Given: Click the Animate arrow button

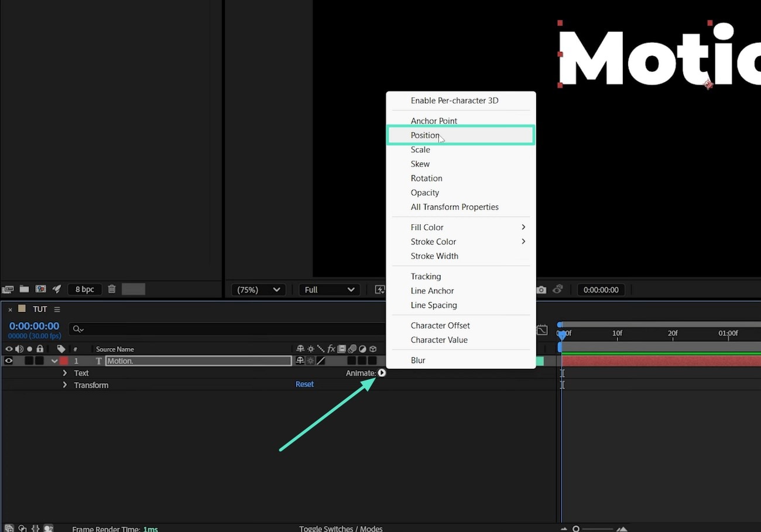Looking at the screenshot, I should click(382, 373).
